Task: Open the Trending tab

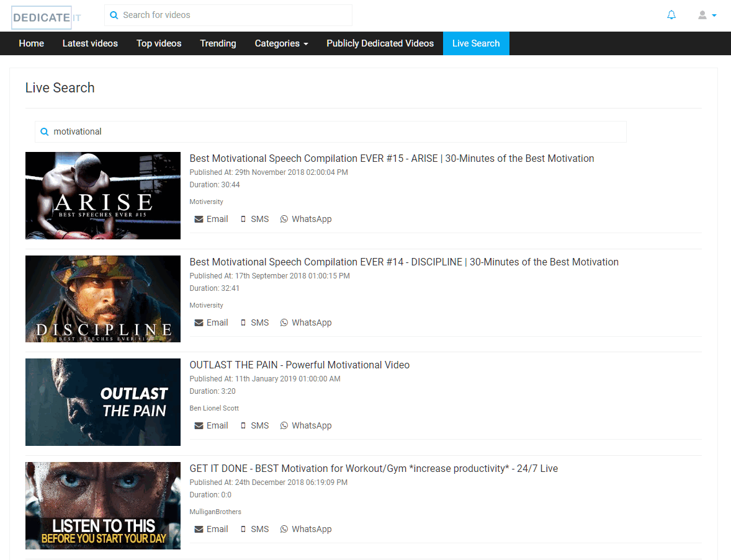Action: click(218, 43)
